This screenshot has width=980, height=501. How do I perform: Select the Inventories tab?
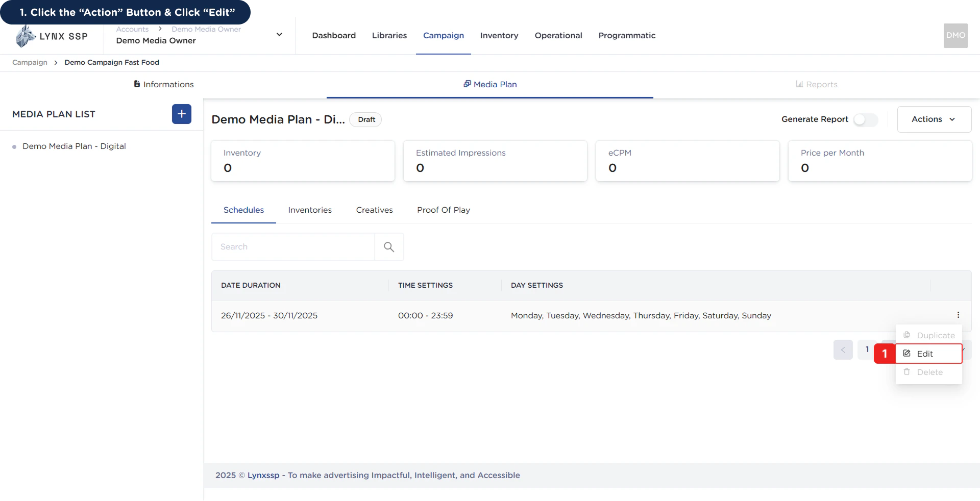pos(310,210)
